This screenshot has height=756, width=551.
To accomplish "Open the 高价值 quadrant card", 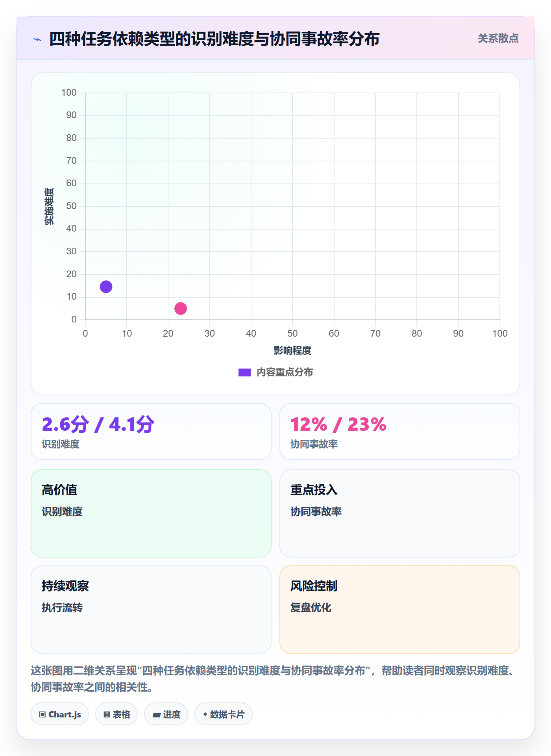I will tap(151, 513).
